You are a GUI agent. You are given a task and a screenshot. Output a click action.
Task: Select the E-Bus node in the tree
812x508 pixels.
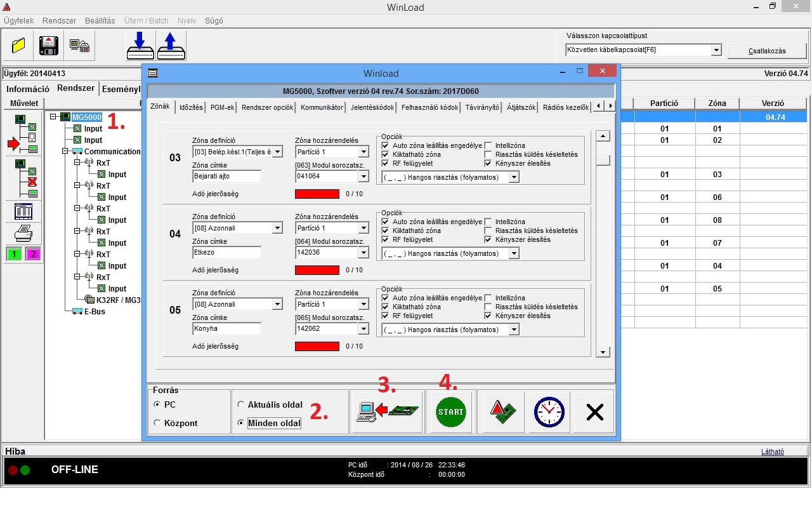point(95,311)
